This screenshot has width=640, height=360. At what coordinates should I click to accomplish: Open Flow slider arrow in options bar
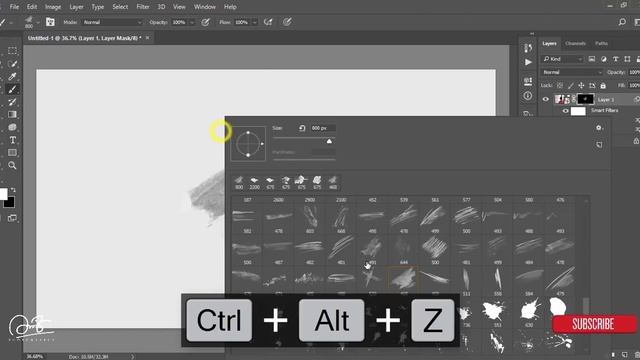[x=254, y=22]
